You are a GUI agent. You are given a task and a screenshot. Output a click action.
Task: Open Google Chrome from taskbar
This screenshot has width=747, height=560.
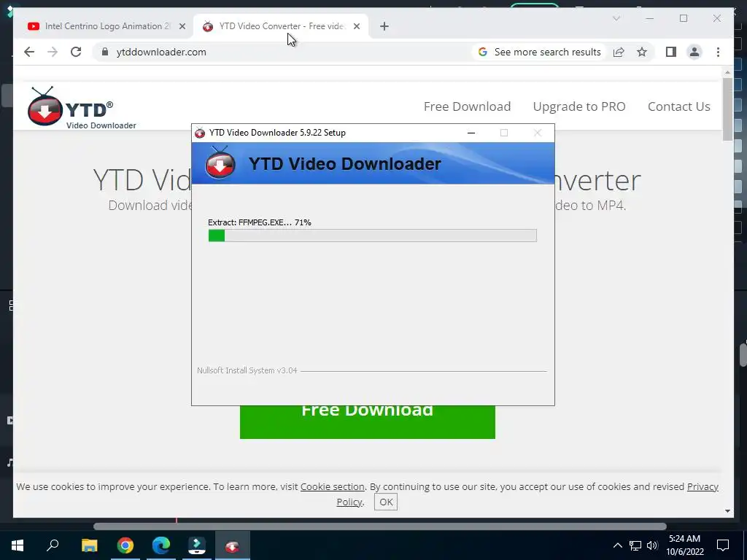(125, 545)
